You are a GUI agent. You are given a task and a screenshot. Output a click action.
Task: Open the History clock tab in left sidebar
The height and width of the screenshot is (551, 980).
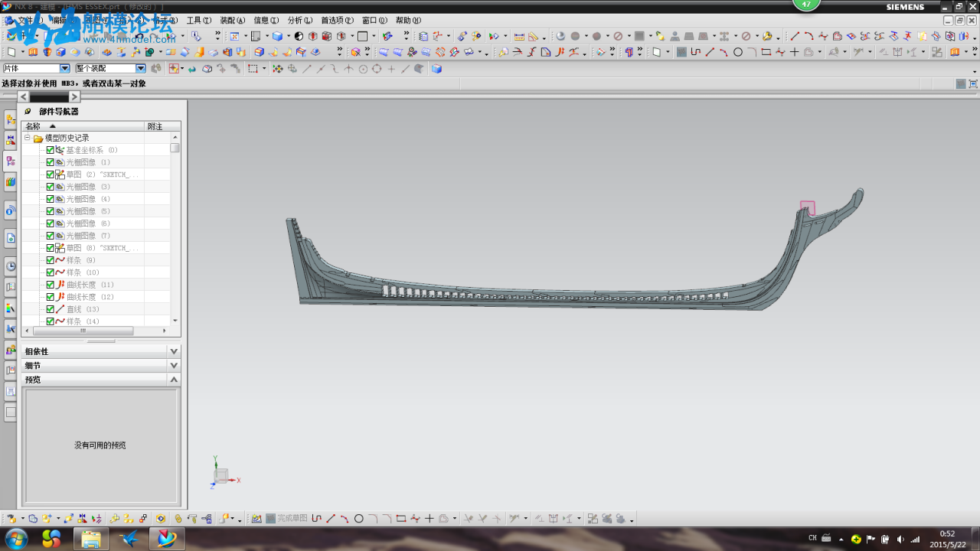point(11,266)
